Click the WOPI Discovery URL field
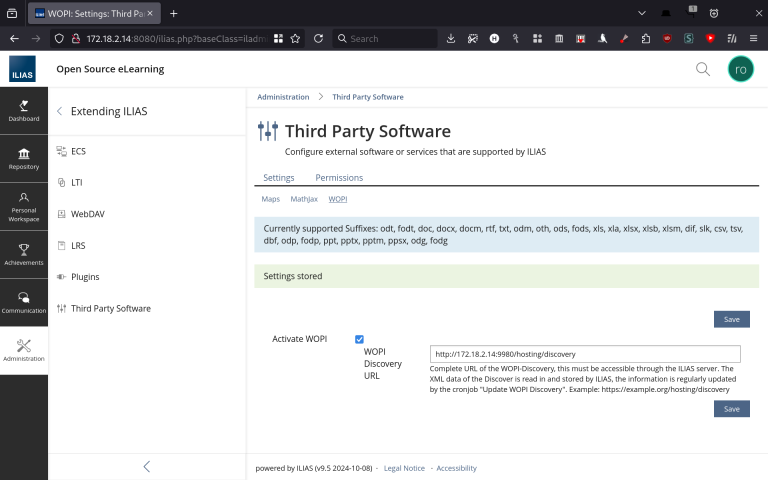 point(584,354)
